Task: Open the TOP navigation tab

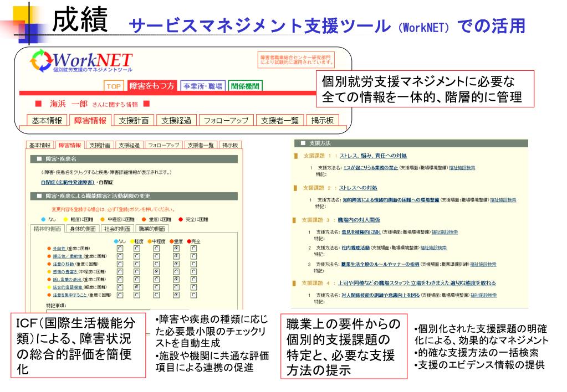Action: [114, 86]
